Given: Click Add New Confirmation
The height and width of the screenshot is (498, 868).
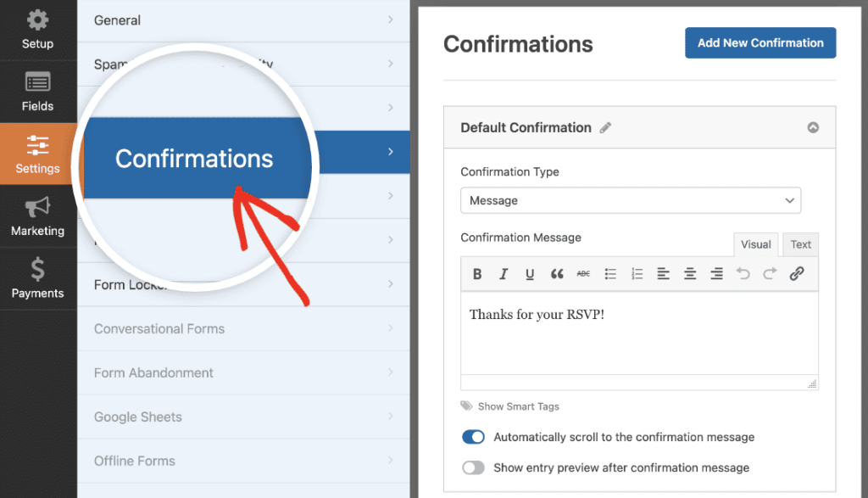Looking at the screenshot, I should click(759, 42).
